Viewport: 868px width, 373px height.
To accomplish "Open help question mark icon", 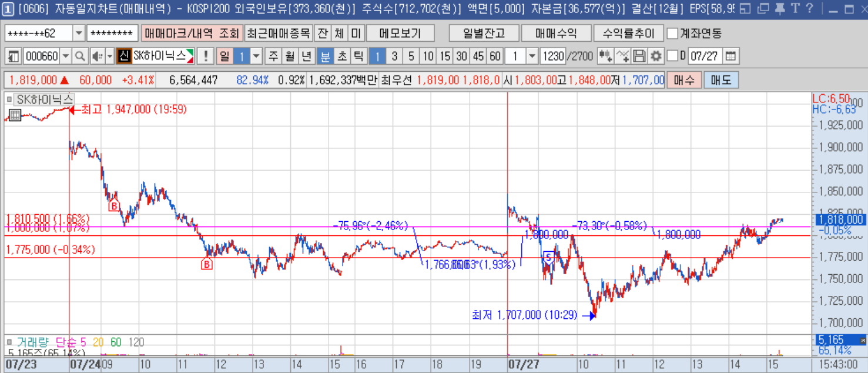I will tap(809, 9).
